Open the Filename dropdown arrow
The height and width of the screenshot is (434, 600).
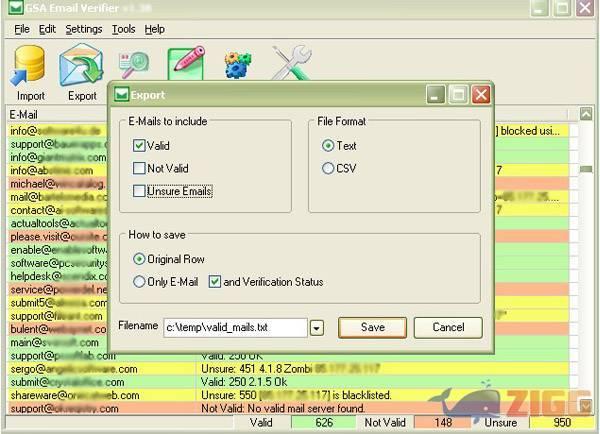pos(316,328)
